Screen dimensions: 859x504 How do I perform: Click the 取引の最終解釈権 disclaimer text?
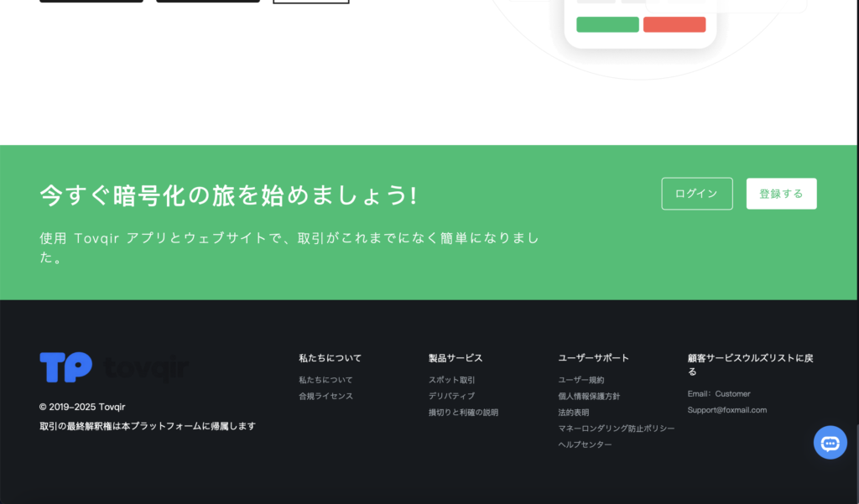[148, 426]
